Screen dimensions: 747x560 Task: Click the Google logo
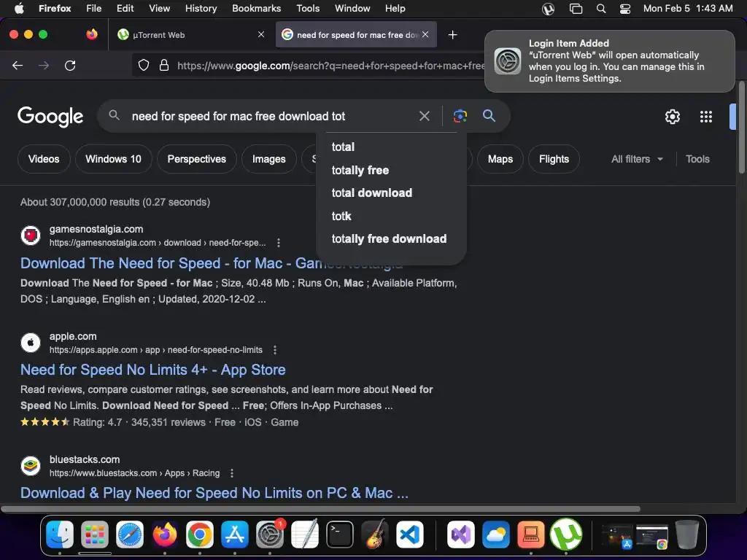(50, 116)
